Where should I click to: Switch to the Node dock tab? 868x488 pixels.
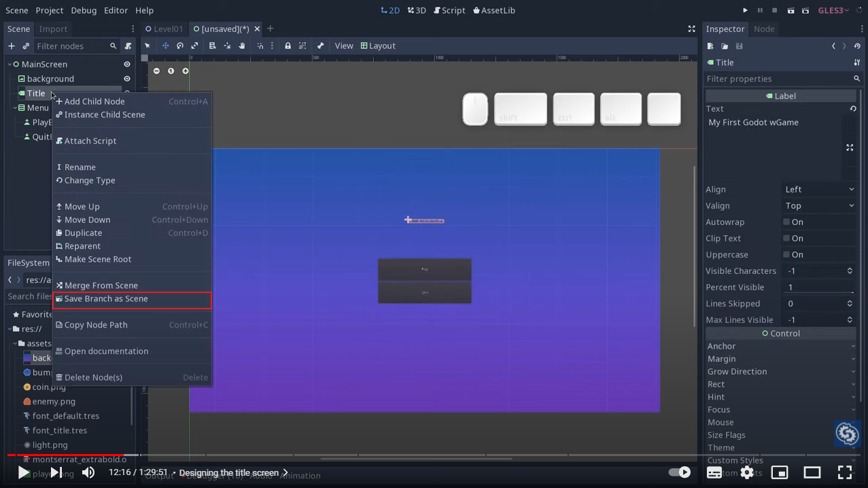click(x=764, y=29)
